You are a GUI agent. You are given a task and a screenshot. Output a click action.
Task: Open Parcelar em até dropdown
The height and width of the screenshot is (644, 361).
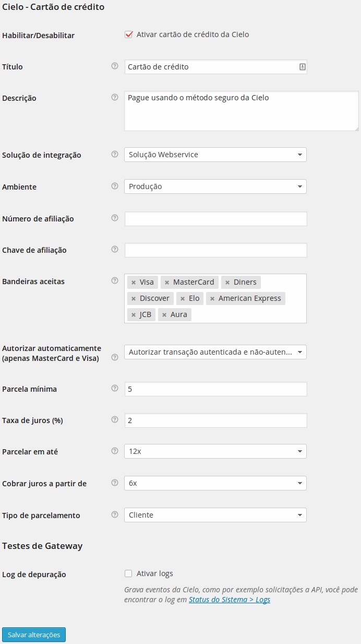tap(215, 451)
